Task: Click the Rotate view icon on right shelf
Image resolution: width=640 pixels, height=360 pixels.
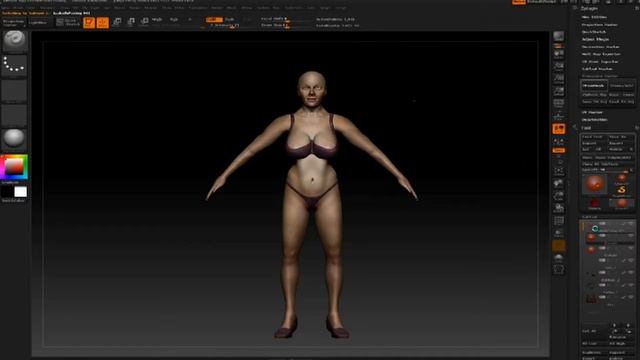Action: [559, 208]
